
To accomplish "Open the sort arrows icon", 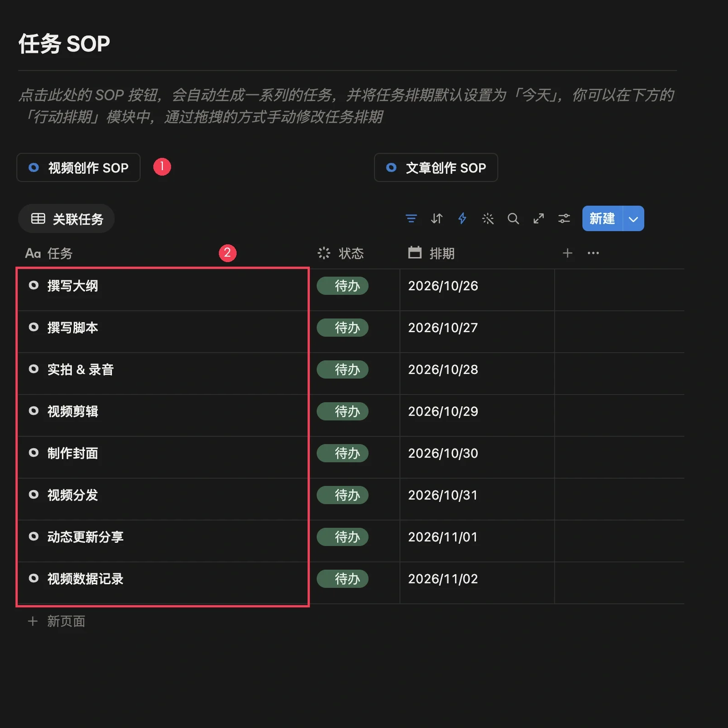I will [x=436, y=219].
